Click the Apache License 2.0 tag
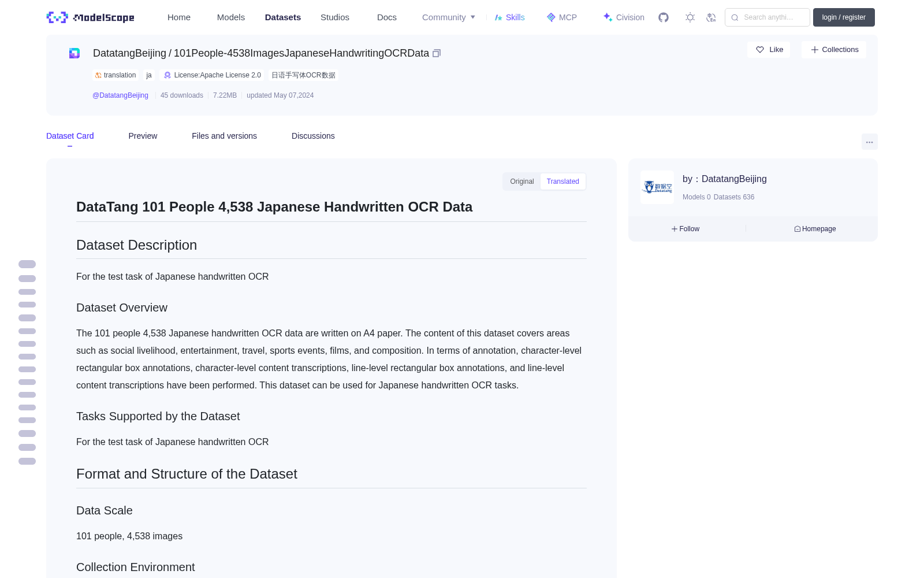 (x=212, y=75)
